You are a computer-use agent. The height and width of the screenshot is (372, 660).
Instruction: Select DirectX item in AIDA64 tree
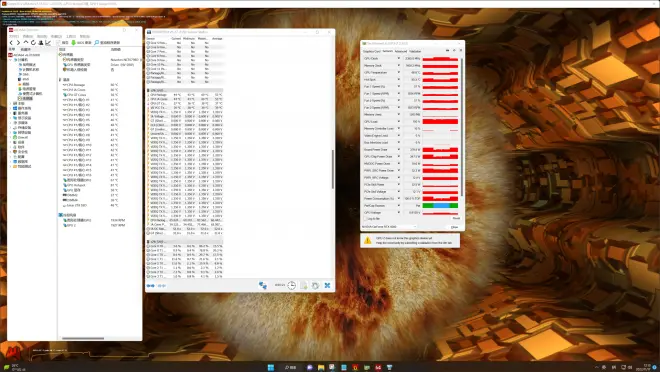tap(23, 137)
